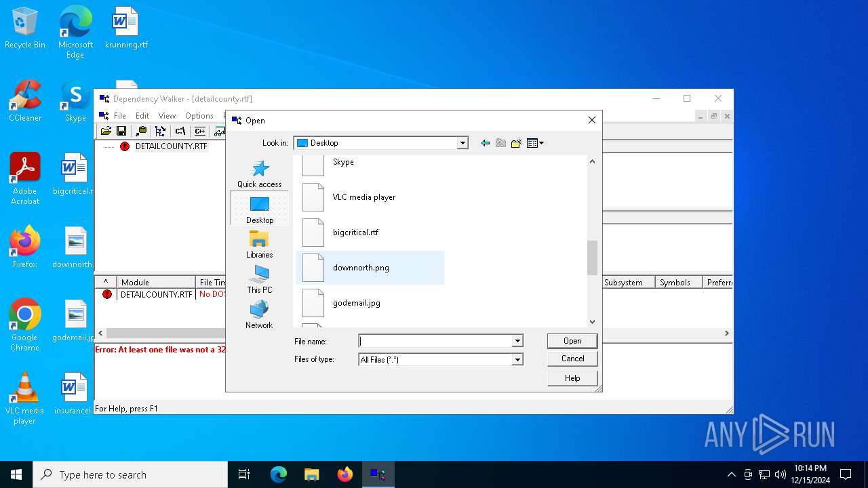This screenshot has height=488, width=868.
Task: Select bigcritical.rtf in the file list
Action: 370,232
